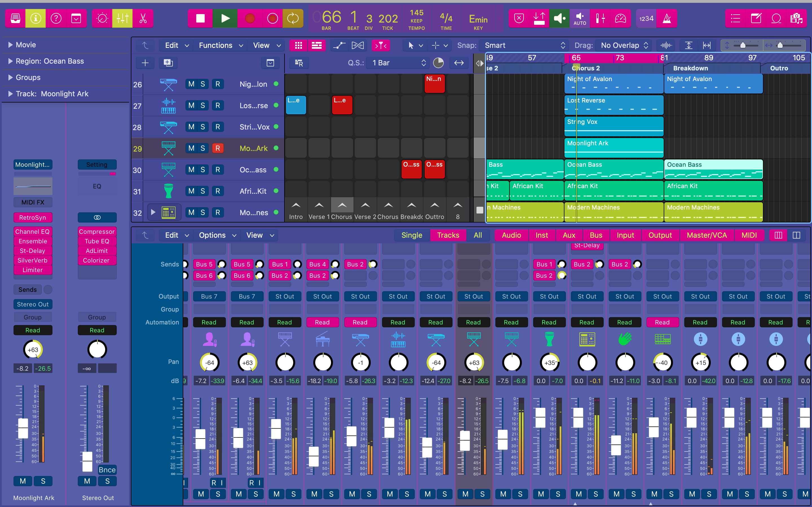Solo the Ocean Bass track header
812x507 pixels.
[203, 170]
